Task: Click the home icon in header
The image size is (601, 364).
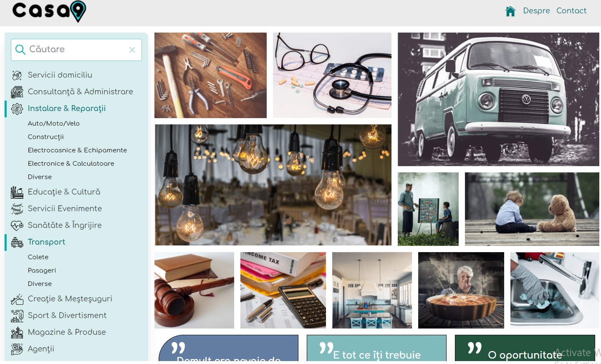Action: click(x=510, y=11)
